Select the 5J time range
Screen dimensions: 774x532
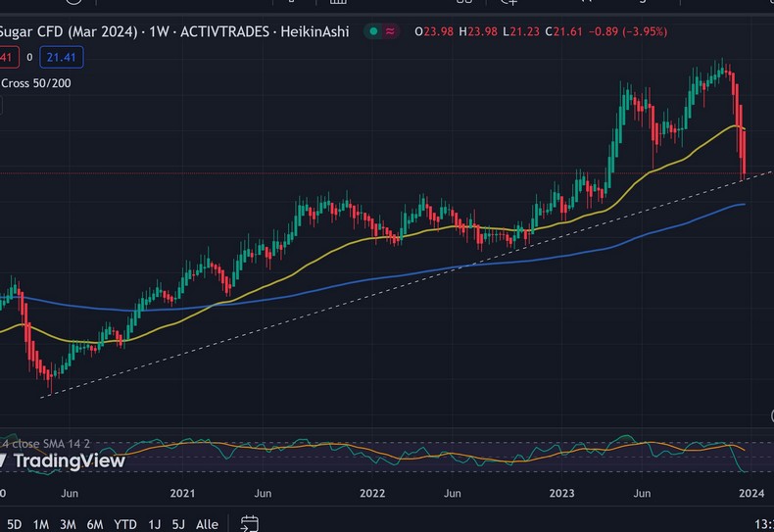coord(178,524)
